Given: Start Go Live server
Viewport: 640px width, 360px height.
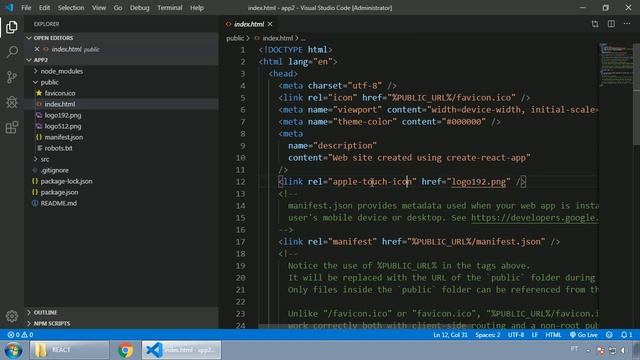Looking at the screenshot, I should pos(584,335).
